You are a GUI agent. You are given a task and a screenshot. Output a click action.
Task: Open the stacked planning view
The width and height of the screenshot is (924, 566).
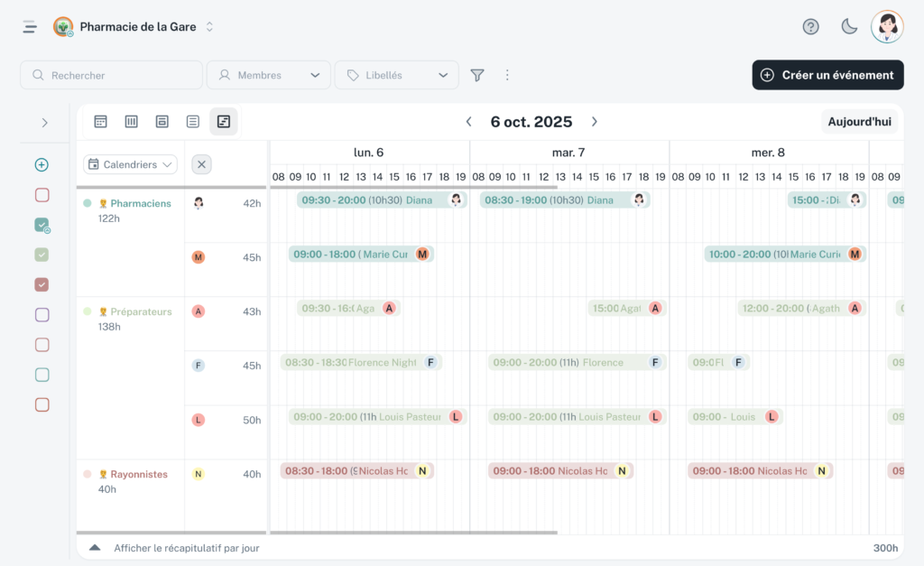pyautogui.click(x=162, y=121)
